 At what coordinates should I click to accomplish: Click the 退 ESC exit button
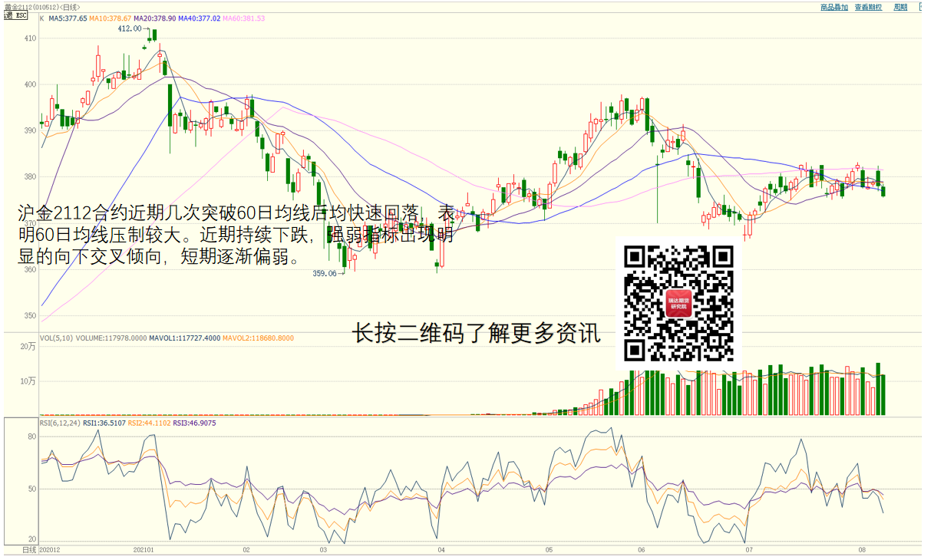(16, 16)
